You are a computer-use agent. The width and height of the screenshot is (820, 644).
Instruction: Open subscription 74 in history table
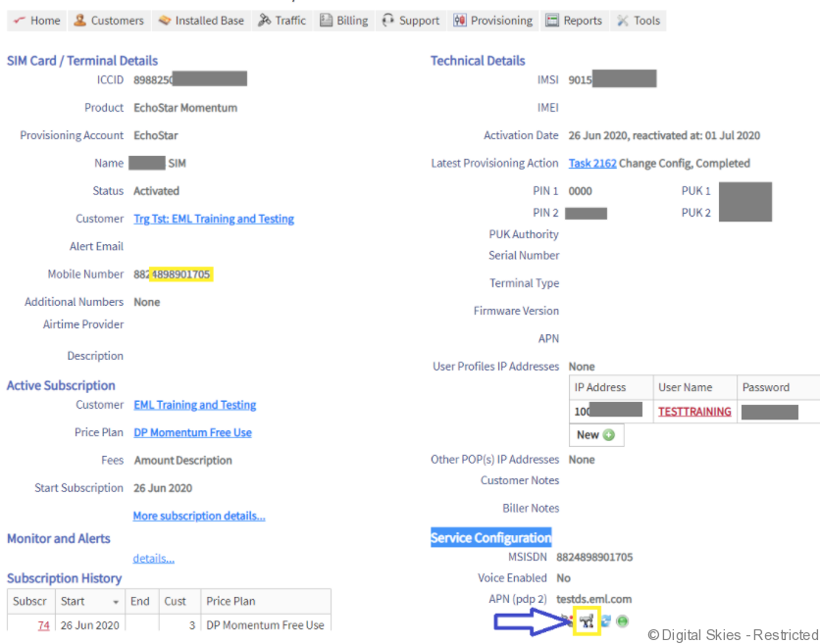[43, 625]
